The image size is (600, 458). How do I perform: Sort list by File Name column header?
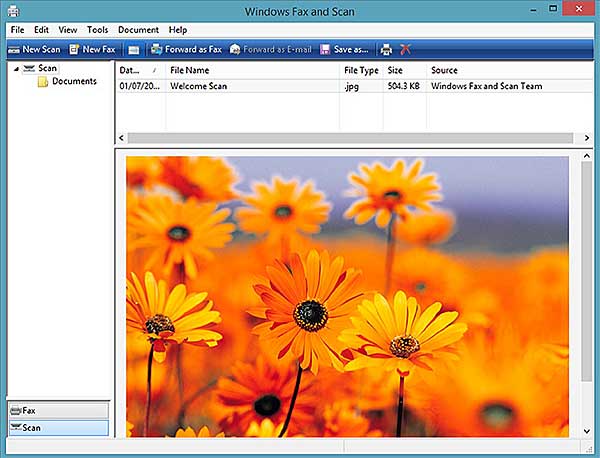click(x=190, y=71)
